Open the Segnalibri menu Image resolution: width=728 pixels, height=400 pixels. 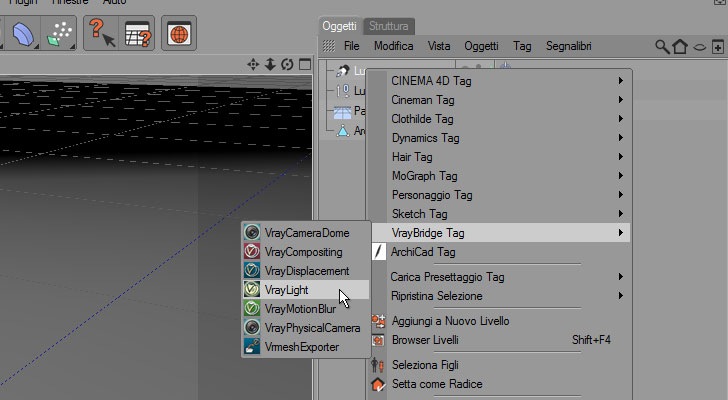pos(569,46)
